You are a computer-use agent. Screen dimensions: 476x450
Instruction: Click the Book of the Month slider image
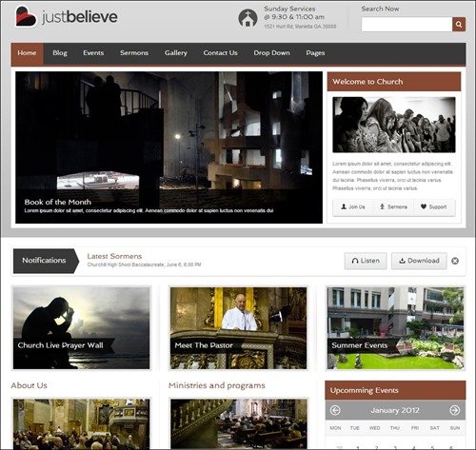pyautogui.click(x=169, y=147)
